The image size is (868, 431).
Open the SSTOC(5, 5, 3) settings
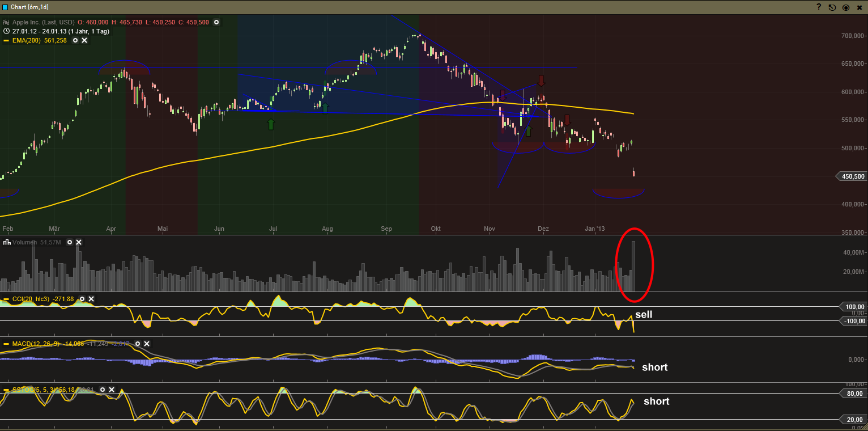point(103,390)
